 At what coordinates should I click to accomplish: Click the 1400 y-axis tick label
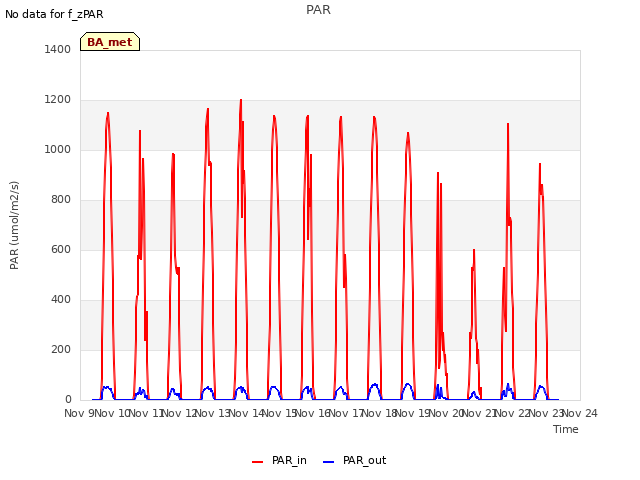[58, 49]
